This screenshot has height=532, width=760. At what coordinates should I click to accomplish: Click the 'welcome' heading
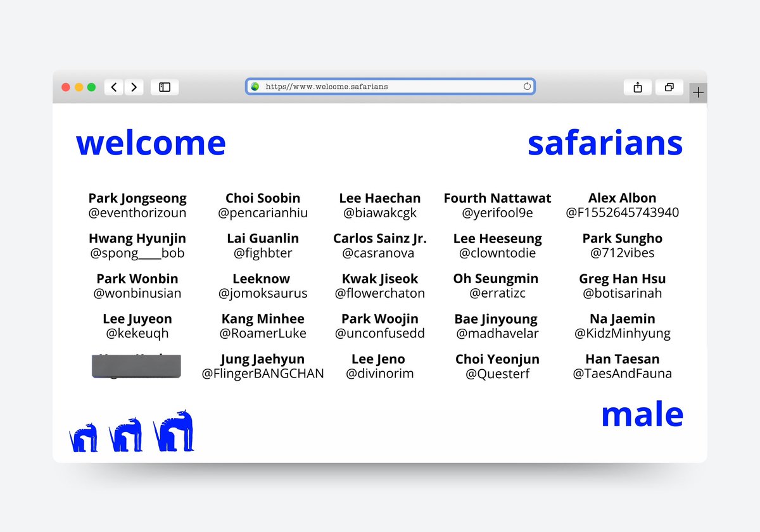(x=151, y=143)
